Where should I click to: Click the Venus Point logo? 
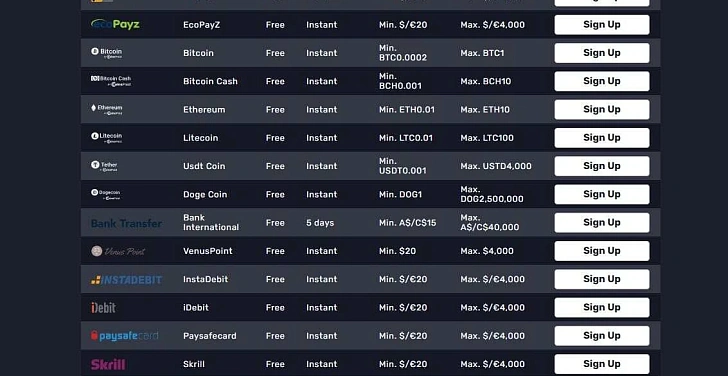coord(118,251)
